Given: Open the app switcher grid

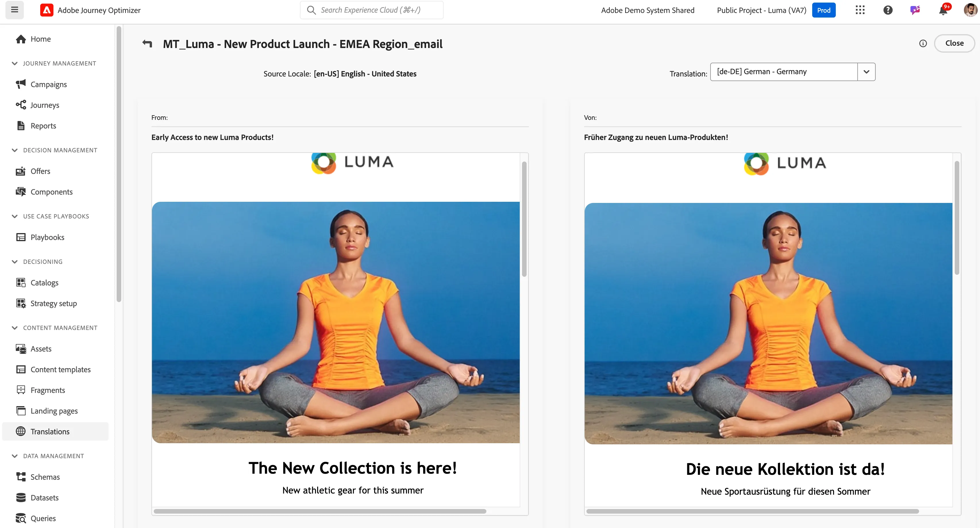Looking at the screenshot, I should pyautogui.click(x=860, y=10).
